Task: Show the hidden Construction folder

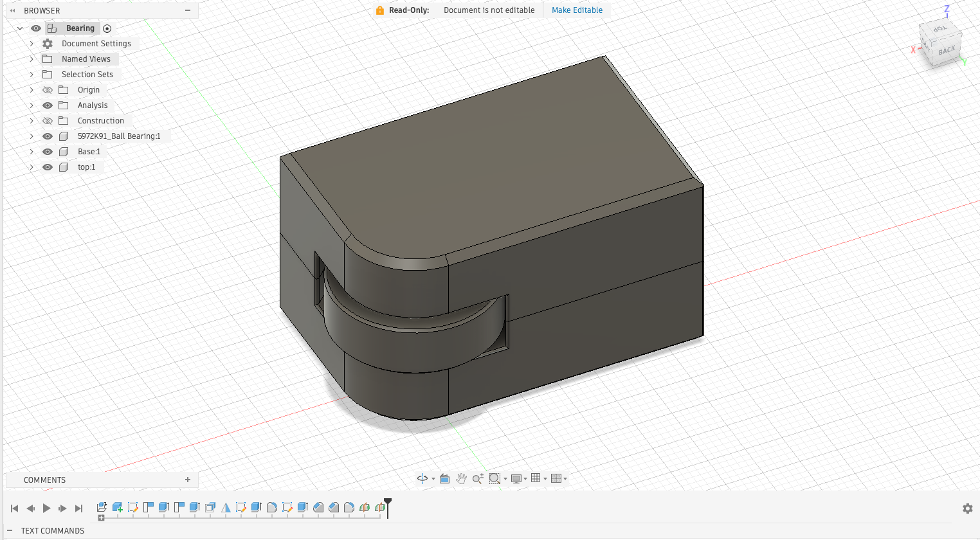Action: (48, 121)
